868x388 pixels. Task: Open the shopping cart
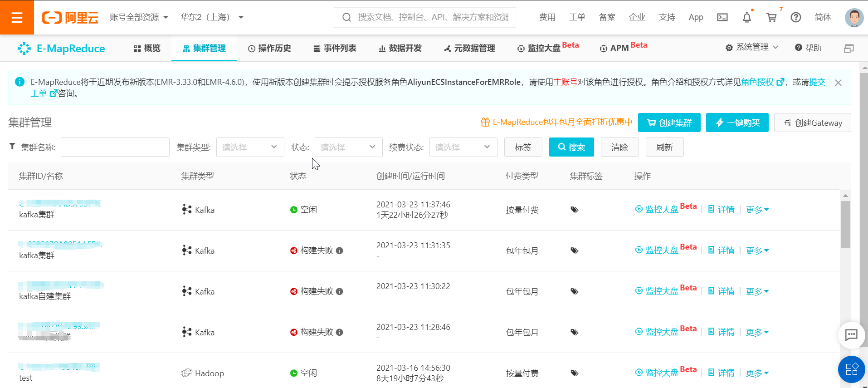point(771,17)
